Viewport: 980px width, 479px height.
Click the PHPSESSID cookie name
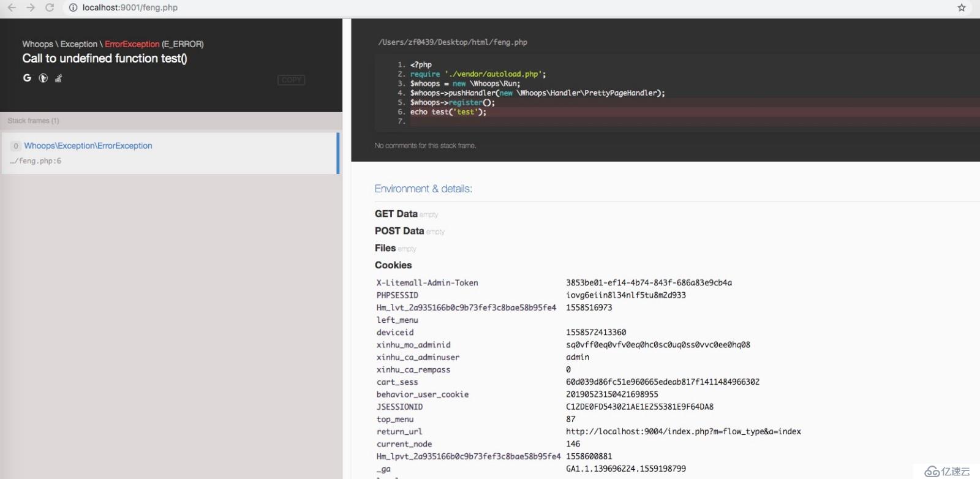click(x=398, y=295)
